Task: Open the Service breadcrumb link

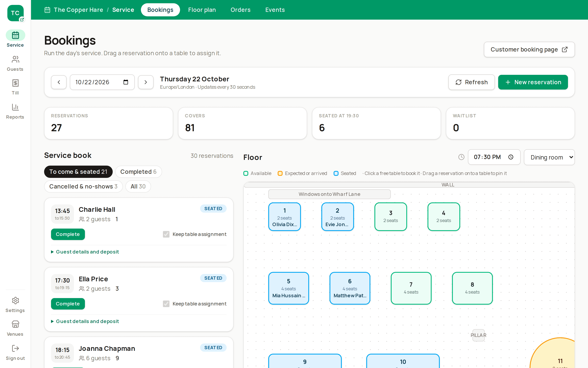Action: pos(123,10)
